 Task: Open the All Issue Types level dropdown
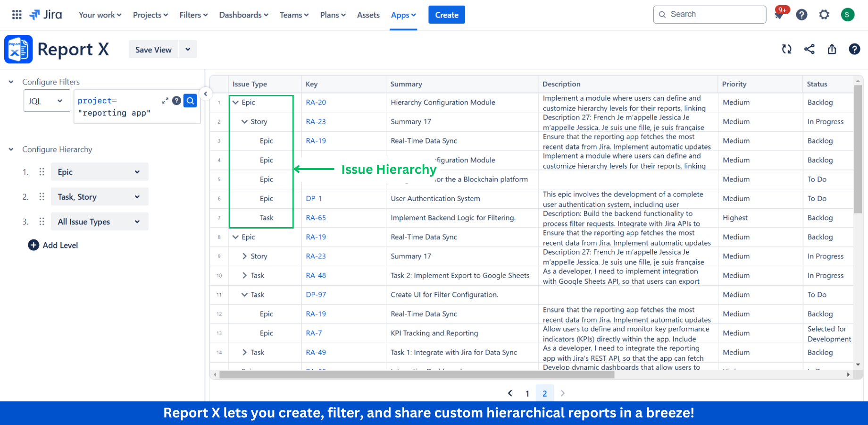(100, 221)
